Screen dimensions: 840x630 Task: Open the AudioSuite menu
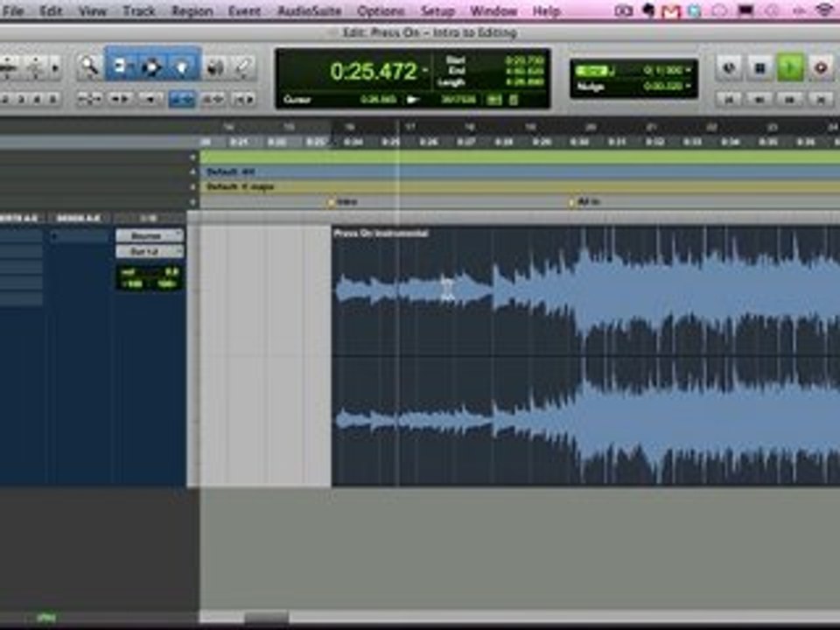pos(309,10)
